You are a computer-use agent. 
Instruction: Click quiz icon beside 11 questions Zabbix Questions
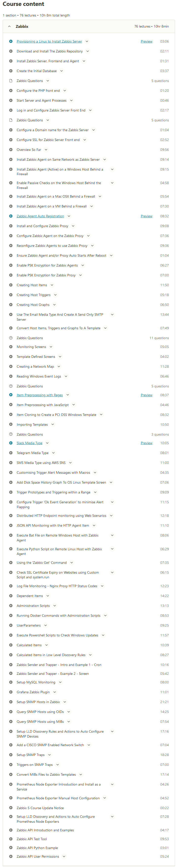click(11, 338)
